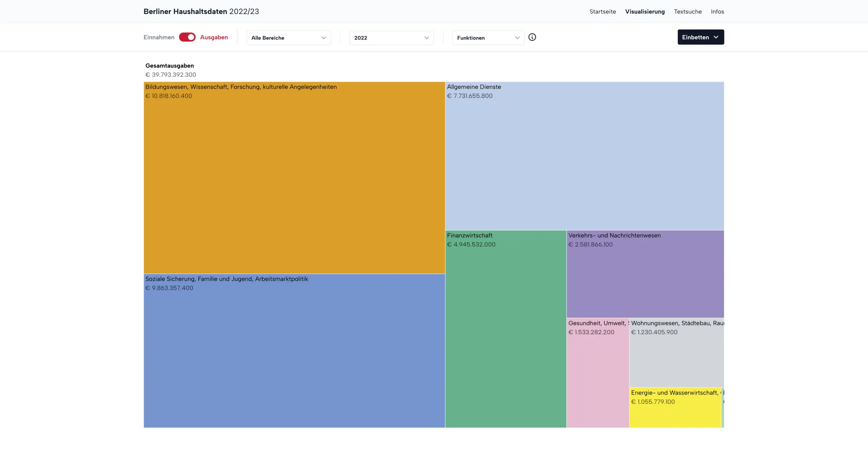Image resolution: width=868 pixels, height=459 pixels.
Task: Expand the 2022 year selector
Action: (391, 38)
